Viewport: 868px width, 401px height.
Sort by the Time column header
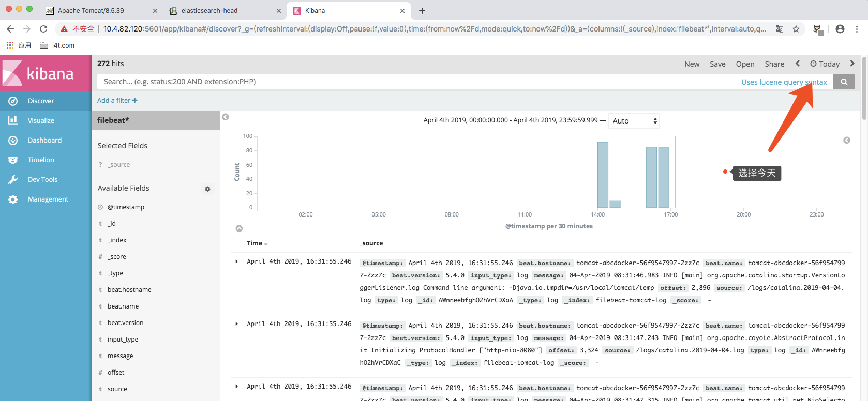pos(257,243)
